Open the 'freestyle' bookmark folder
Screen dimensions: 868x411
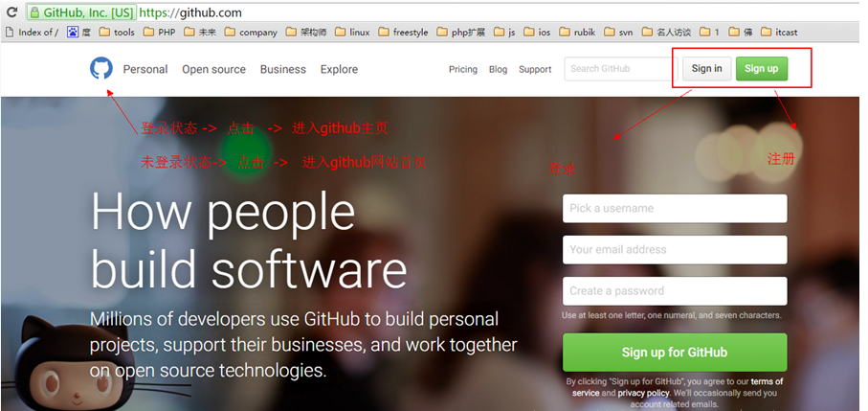tap(404, 33)
